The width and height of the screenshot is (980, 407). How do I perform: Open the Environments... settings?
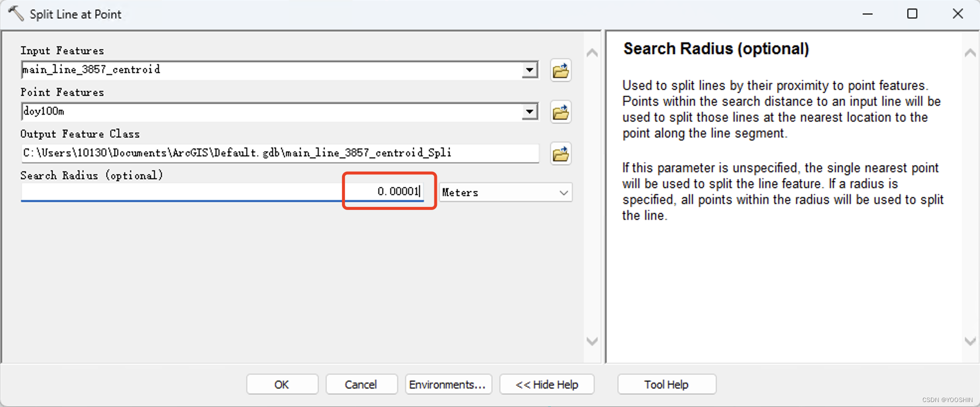click(448, 384)
